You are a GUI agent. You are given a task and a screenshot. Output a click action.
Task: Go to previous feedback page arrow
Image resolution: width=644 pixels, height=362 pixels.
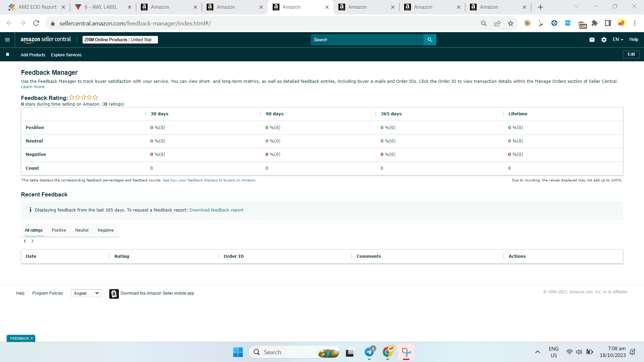[25, 241]
